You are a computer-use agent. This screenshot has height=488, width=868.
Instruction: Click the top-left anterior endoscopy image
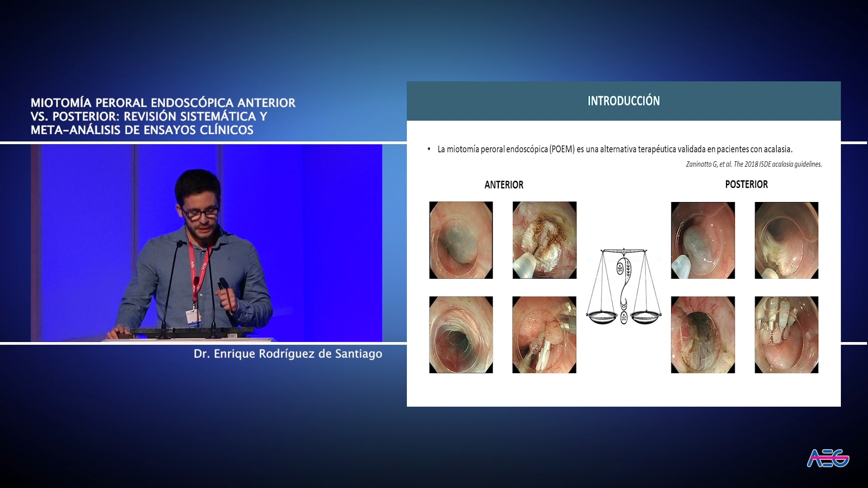click(x=461, y=240)
